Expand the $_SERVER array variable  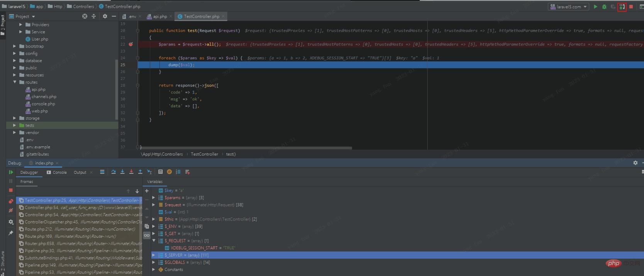coord(154,255)
